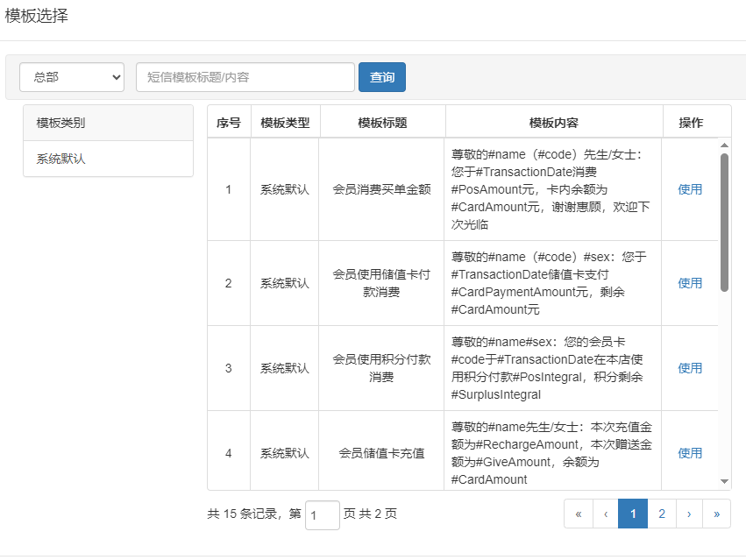
Task: Click 使用 for 会员使用积分付款消费 template
Action: tap(690, 368)
